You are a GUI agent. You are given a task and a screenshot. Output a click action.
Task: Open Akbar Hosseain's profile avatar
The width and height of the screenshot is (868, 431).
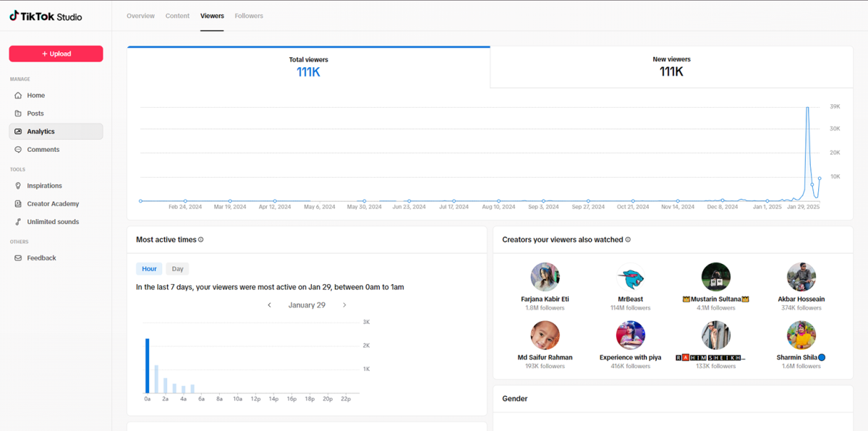801,277
